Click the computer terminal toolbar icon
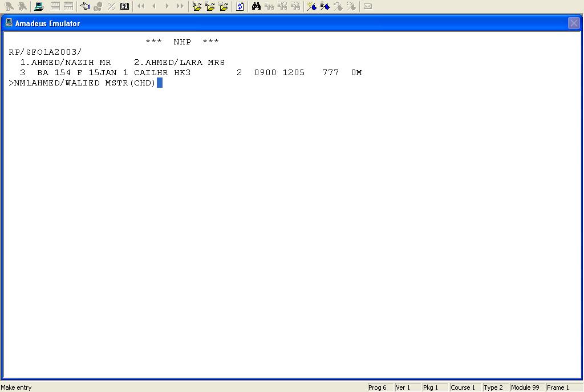The width and height of the screenshot is (584, 392). tap(39, 6)
